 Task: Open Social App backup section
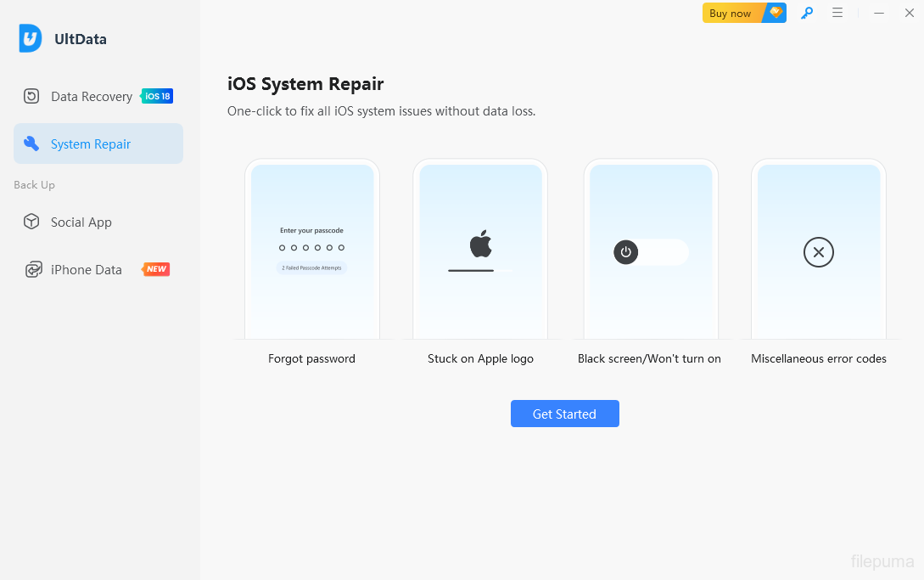click(81, 222)
